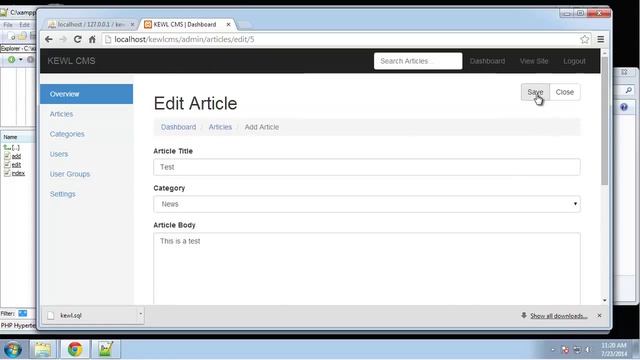Click the browser back arrow
This screenshot has height=360, width=640.
tap(49, 39)
